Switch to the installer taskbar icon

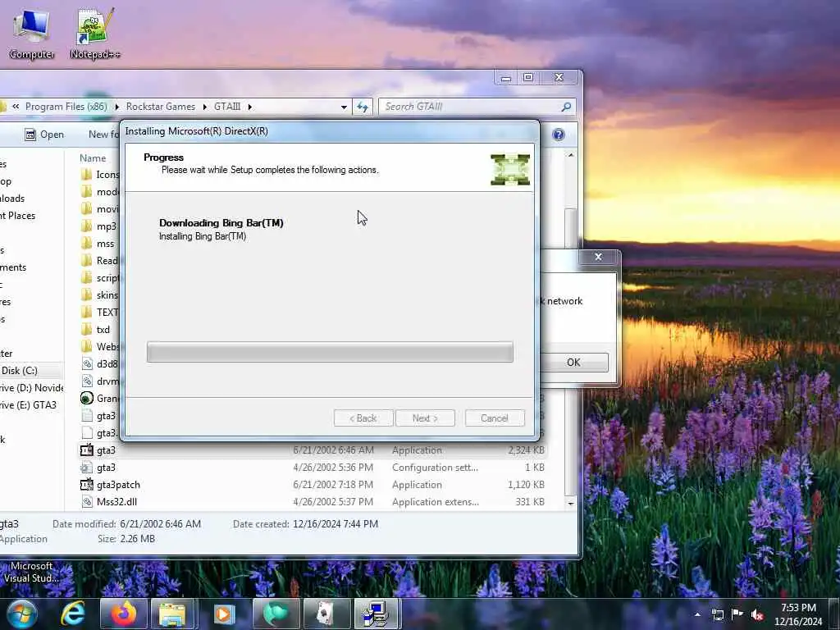click(376, 614)
